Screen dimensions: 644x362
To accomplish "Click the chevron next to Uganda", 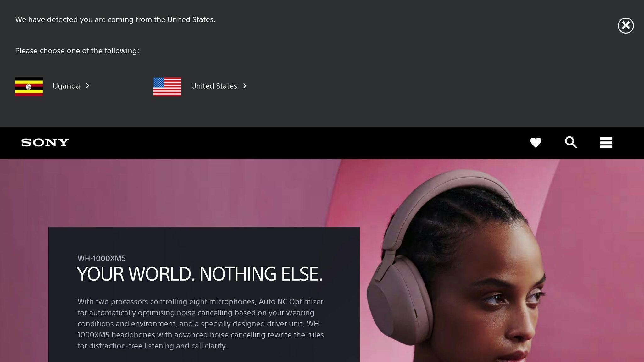I will tap(88, 86).
